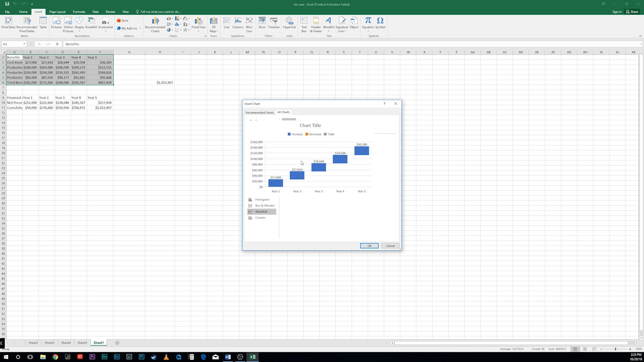644x362 pixels.
Task: Insert a Hyperlink
Action: coord(289,23)
